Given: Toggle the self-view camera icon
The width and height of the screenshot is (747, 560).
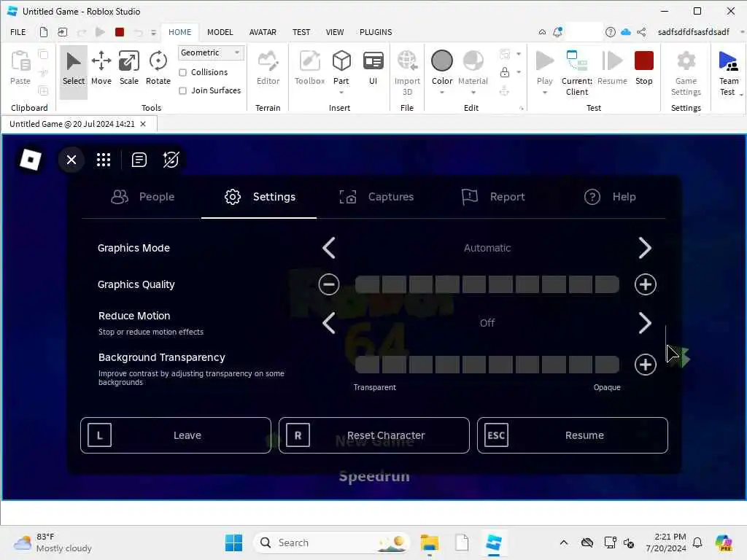Looking at the screenshot, I should tap(171, 160).
